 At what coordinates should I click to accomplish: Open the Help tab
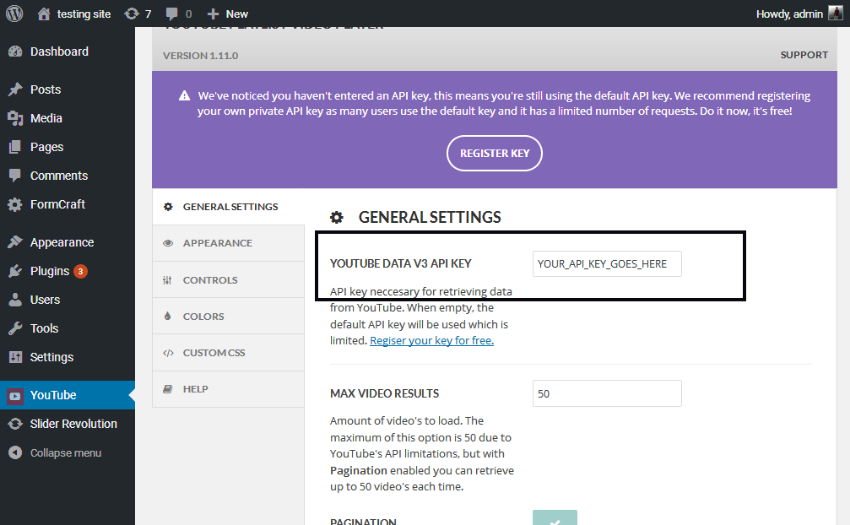point(228,389)
